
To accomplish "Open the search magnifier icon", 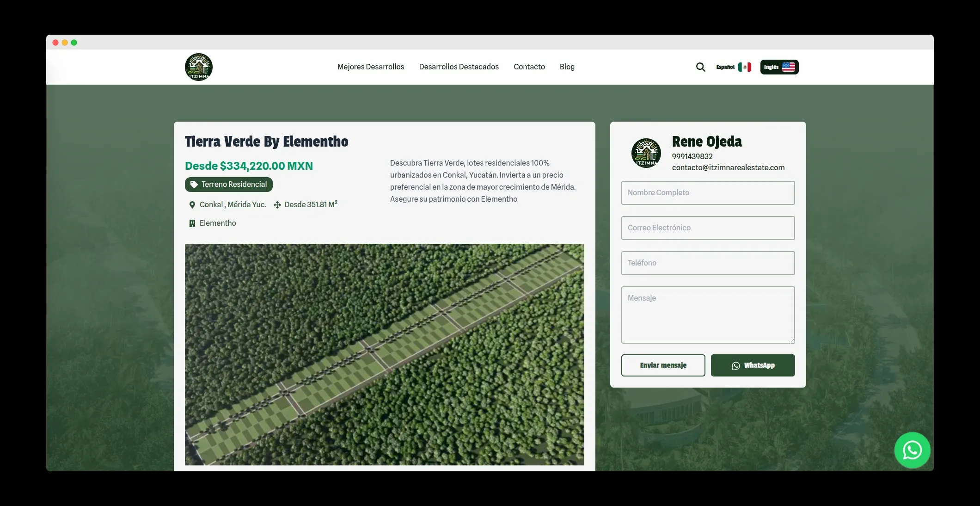I will pyautogui.click(x=700, y=67).
